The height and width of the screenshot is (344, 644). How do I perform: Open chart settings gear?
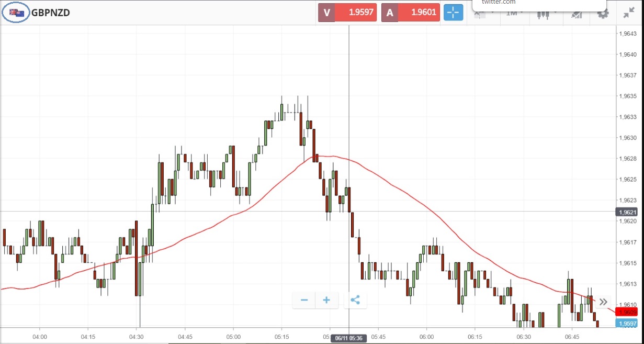(x=603, y=14)
